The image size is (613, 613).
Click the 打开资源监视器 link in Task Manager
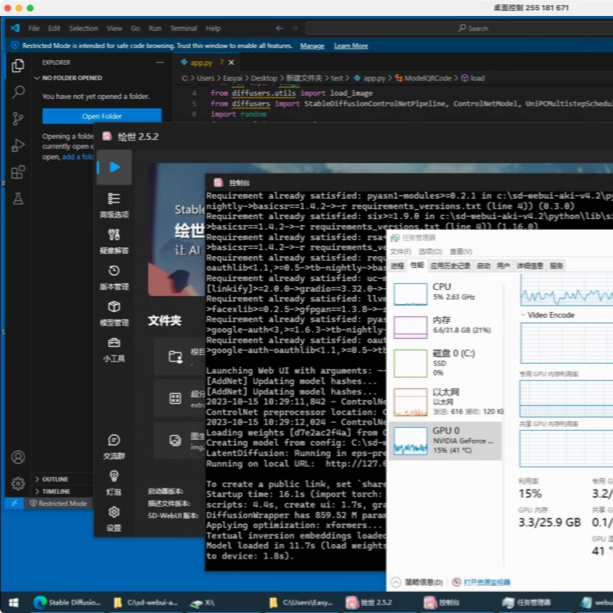tap(486, 582)
